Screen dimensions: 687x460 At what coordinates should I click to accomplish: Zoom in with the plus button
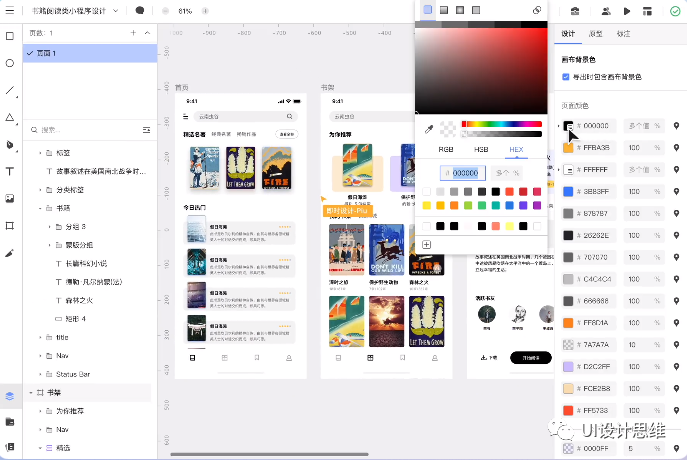[x=205, y=11]
